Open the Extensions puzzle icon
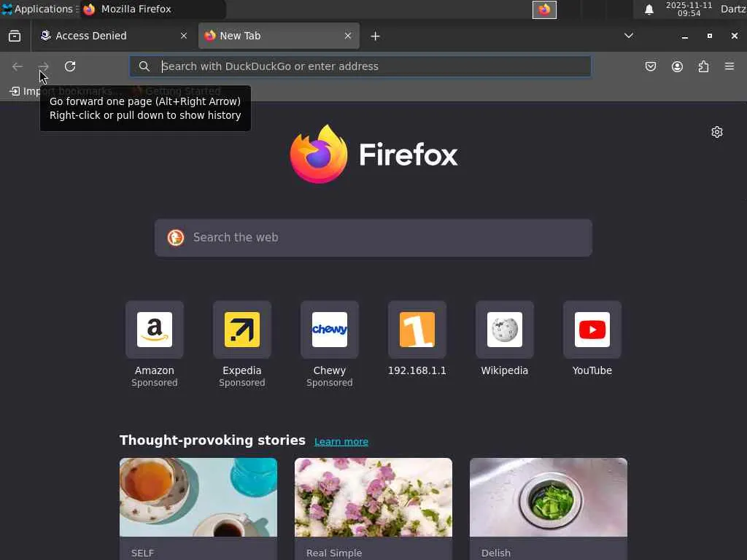 (703, 66)
